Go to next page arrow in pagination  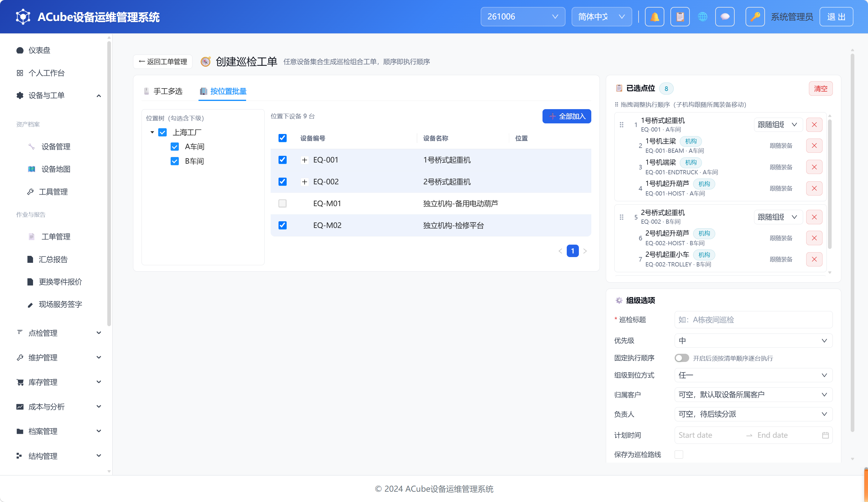[x=585, y=251]
